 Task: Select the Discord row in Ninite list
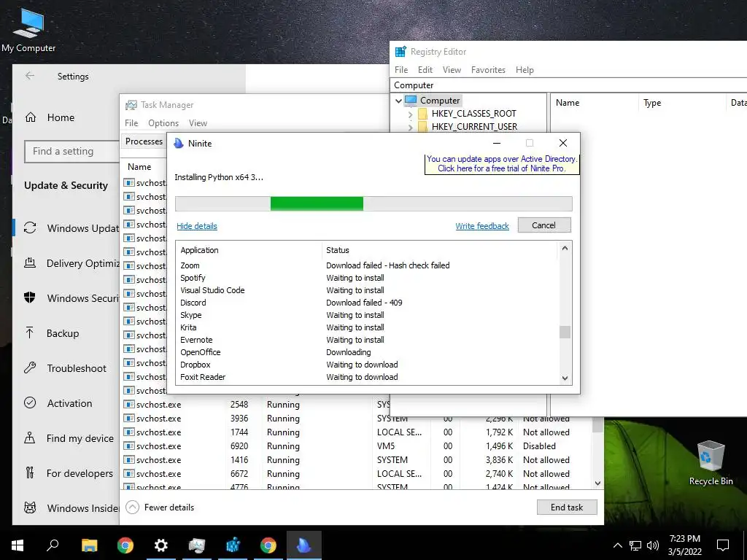368,303
